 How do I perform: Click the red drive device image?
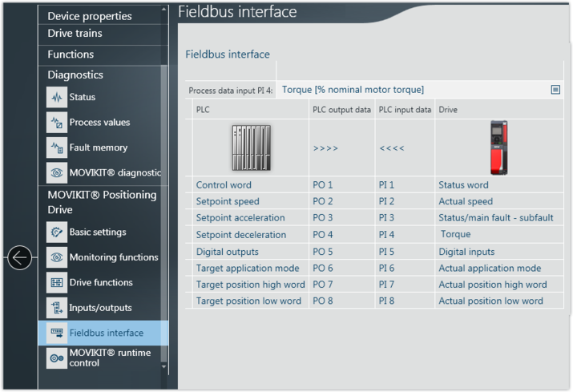tap(498, 148)
